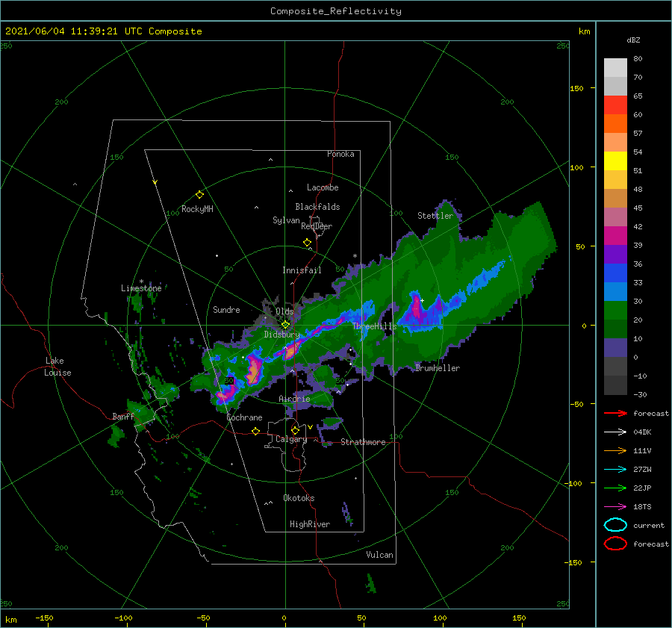The width and height of the screenshot is (672, 628).
Task: Click the ThreeHills city label
Action: pyautogui.click(x=375, y=326)
